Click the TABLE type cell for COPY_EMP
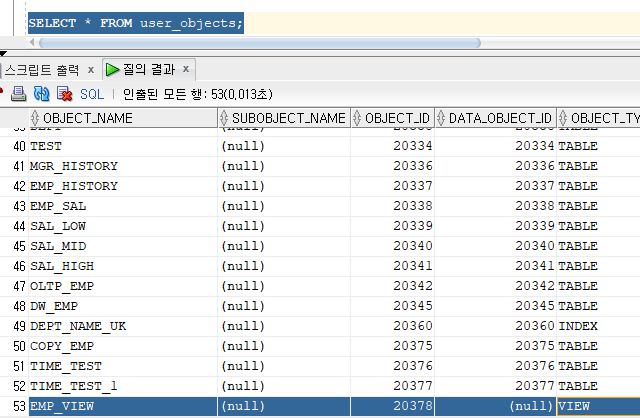Viewport: 640px width, 418px height. 598,346
